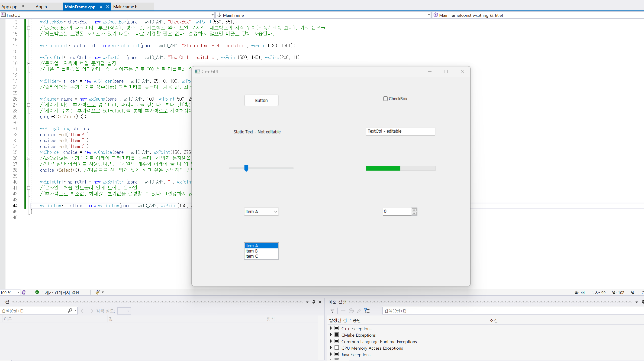
Task: Select Item A in the list box
Action: pos(261,246)
